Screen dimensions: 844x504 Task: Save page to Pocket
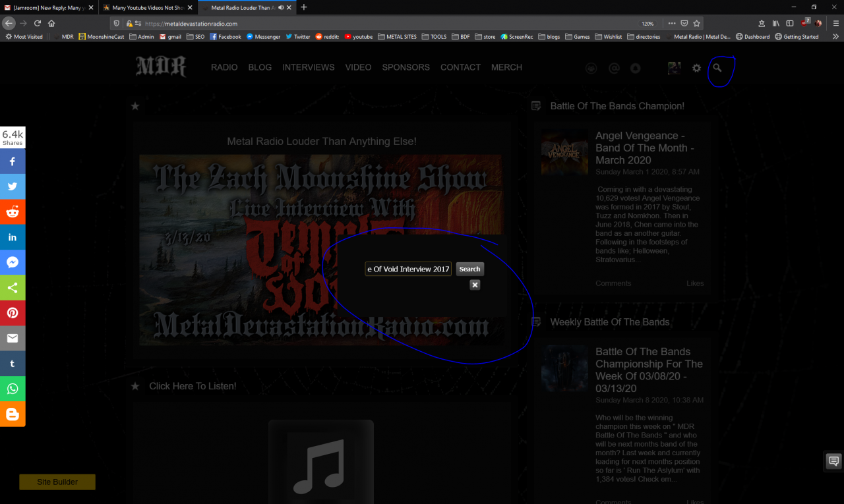click(x=684, y=23)
